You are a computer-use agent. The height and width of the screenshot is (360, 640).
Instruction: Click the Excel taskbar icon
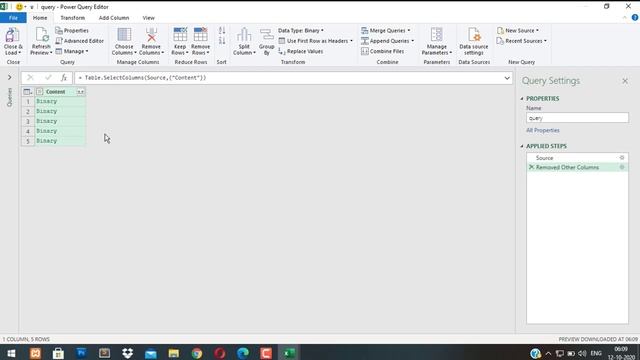pos(289,353)
